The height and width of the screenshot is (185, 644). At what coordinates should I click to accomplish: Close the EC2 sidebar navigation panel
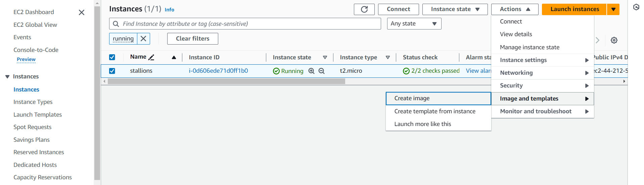click(x=81, y=12)
